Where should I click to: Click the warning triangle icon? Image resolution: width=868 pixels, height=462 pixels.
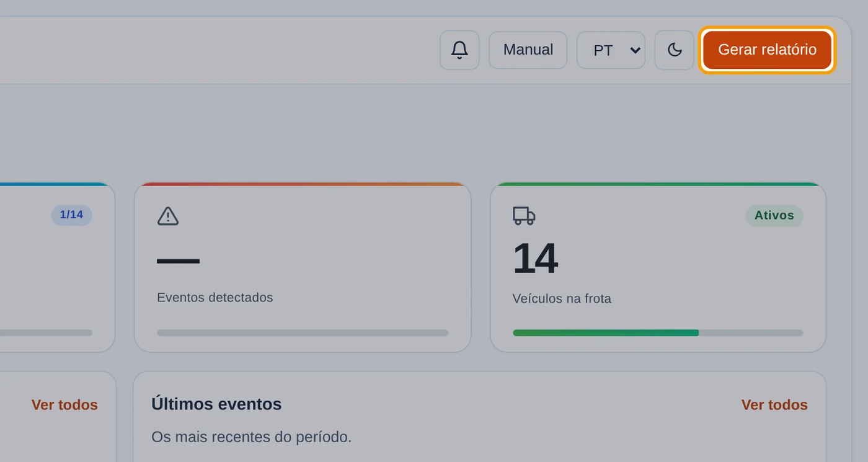pos(168,216)
